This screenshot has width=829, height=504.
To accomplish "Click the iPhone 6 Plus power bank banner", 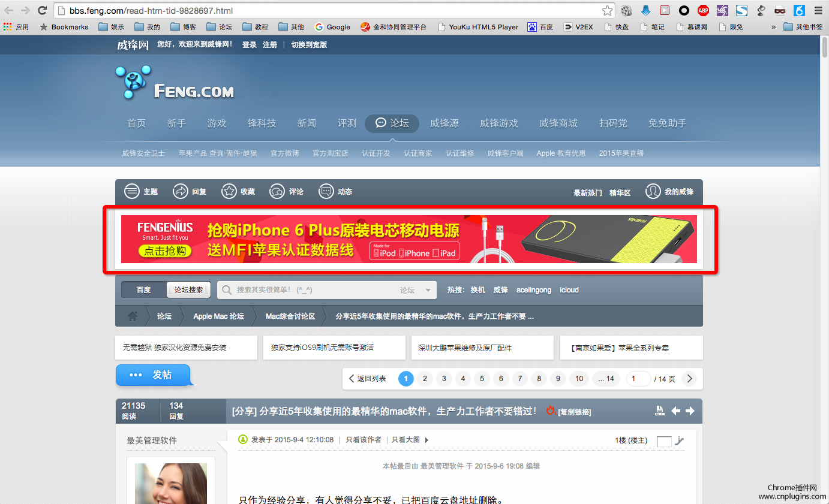I will (409, 239).
